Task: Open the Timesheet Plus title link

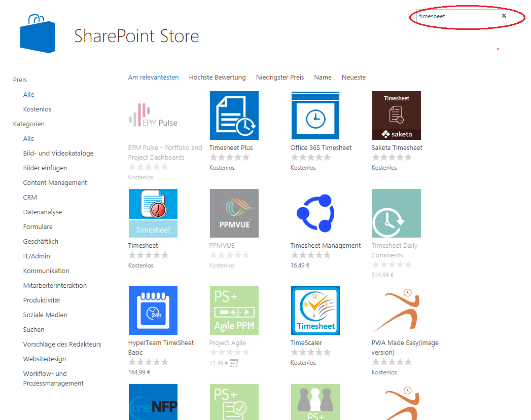Action: [231, 147]
